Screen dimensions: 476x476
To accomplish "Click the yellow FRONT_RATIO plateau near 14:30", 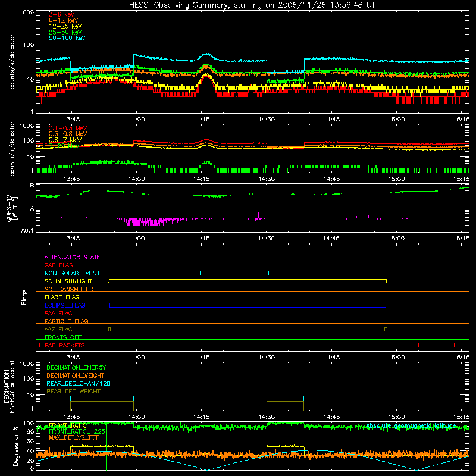I will [285, 446].
